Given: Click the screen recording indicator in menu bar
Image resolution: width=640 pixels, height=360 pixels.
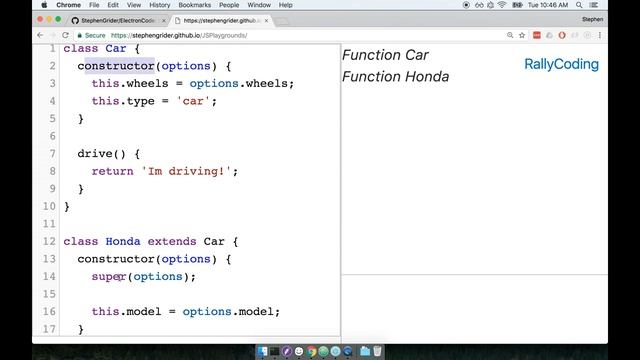Looking at the screenshot, I should [x=466, y=5].
